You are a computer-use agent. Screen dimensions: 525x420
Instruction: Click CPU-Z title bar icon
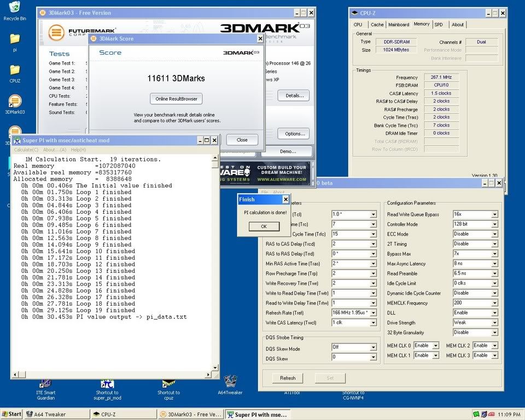[354, 13]
